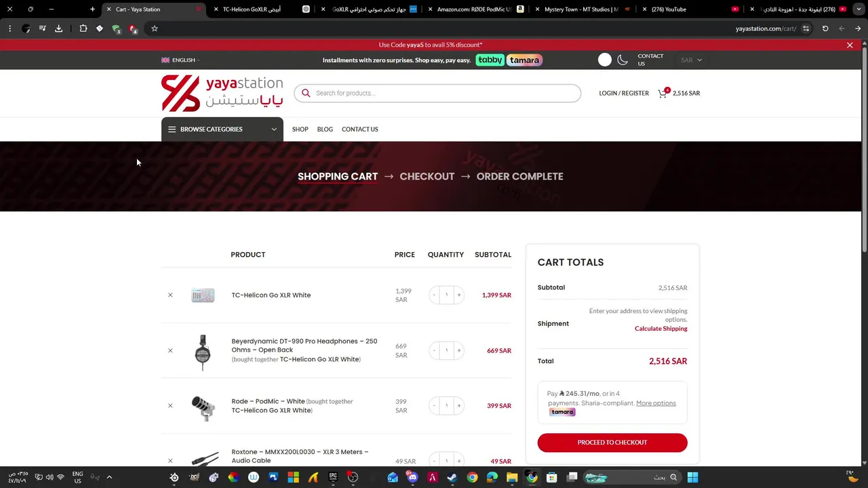Screen dimensions: 868x488
Task: Increase quantity of TC-Helicon Go XLR
Action: click(x=459, y=295)
